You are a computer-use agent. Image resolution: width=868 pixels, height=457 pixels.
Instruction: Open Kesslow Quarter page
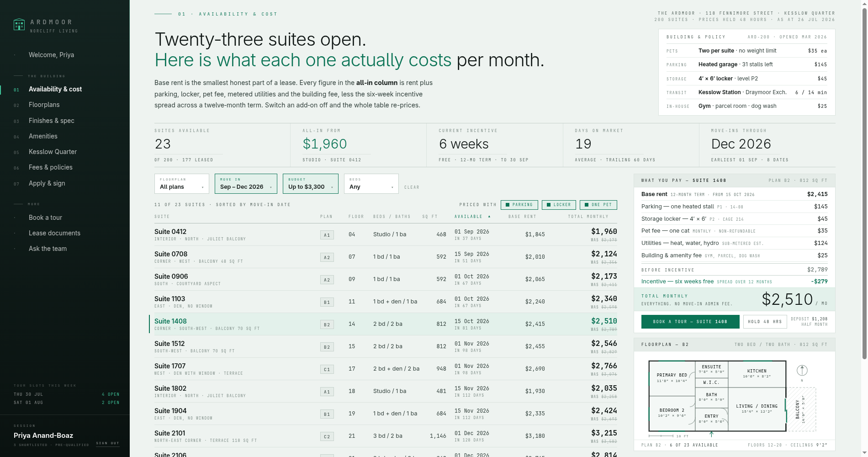53,152
